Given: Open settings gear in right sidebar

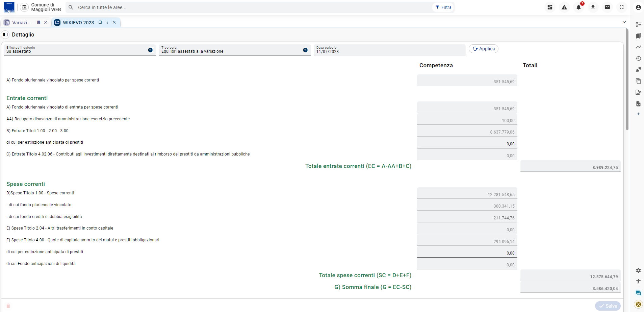Looking at the screenshot, I should tap(638, 270).
